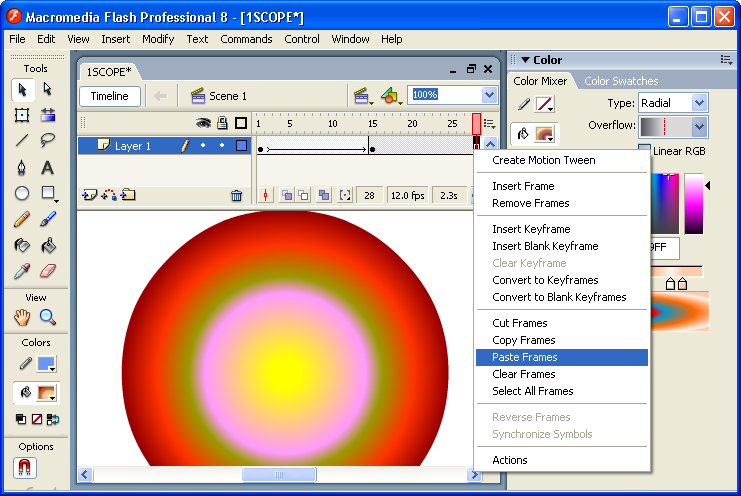Choose Paste Frames from context menu
The image size is (741, 496).
coord(525,357)
